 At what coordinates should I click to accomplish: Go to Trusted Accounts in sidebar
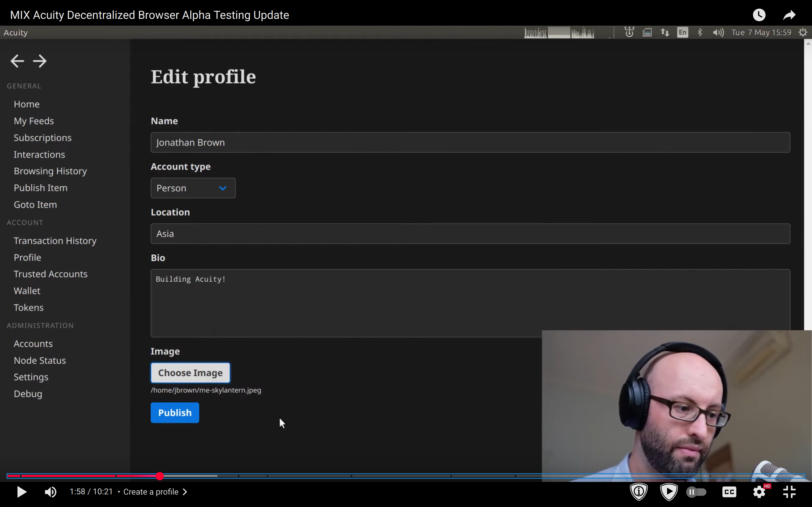(x=50, y=274)
